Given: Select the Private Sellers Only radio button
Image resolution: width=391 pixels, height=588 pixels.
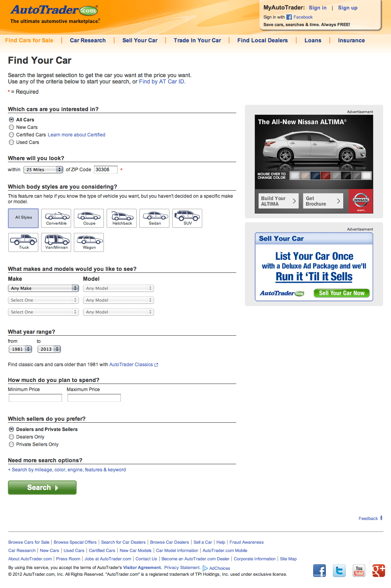Looking at the screenshot, I should (x=11, y=444).
